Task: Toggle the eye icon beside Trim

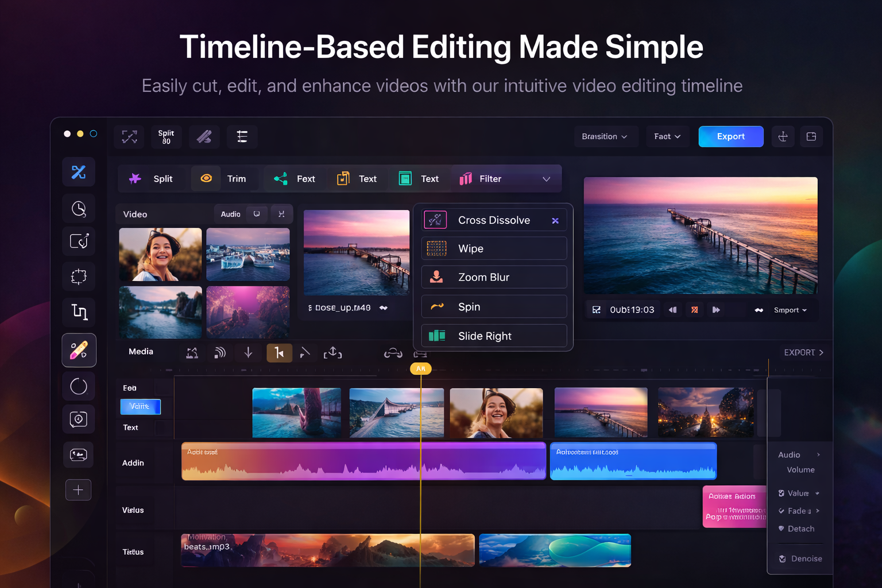Action: click(206, 178)
